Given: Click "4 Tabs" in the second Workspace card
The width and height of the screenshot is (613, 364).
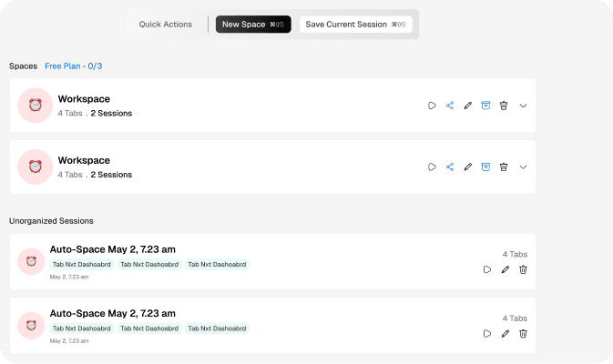Looking at the screenshot, I should [70, 175].
